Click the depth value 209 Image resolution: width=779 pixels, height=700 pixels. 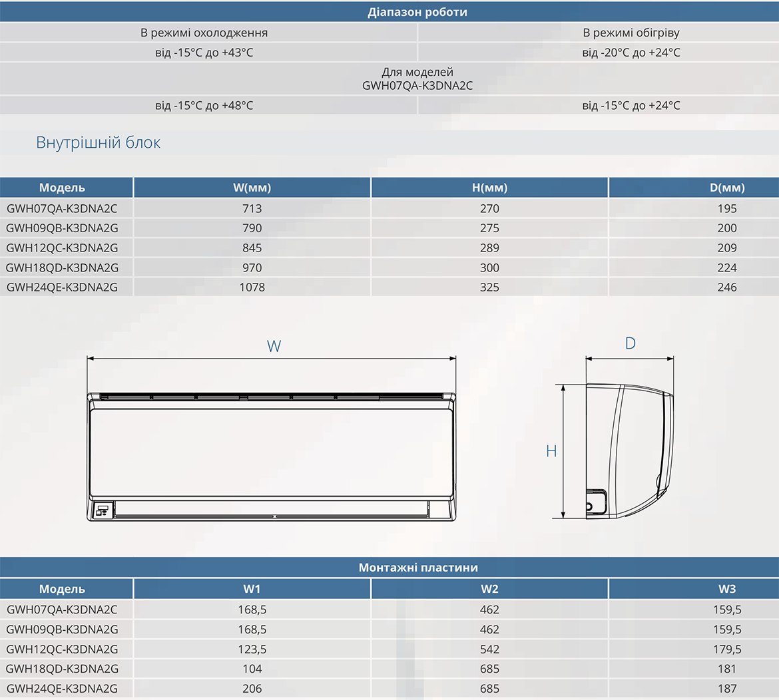click(727, 248)
